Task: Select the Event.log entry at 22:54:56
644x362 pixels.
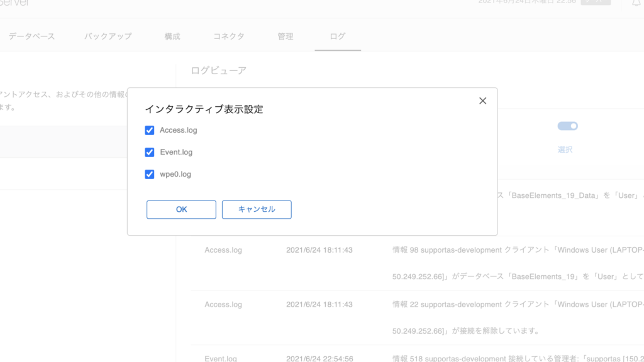Action: pos(221,358)
